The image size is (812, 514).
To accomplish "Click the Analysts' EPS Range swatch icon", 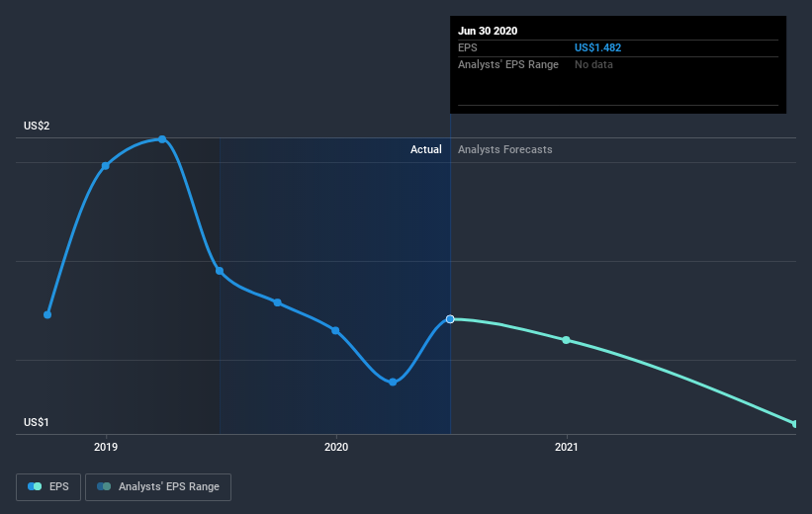I will [104, 486].
